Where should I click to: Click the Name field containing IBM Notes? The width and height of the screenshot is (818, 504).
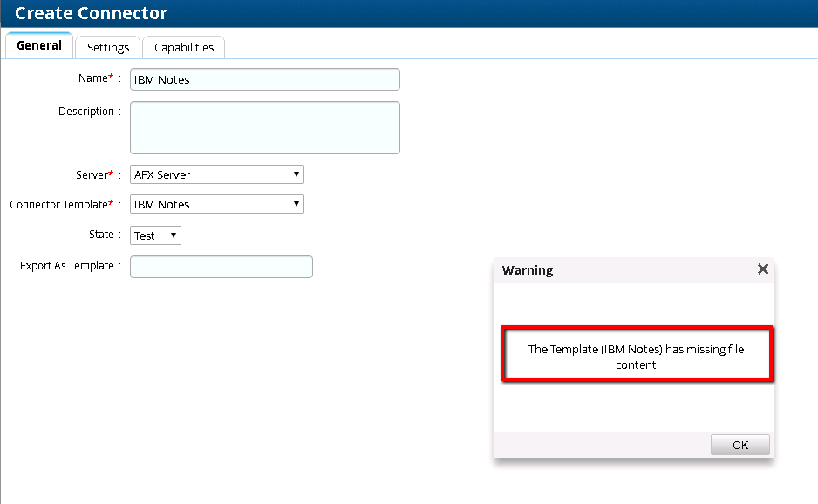click(264, 79)
